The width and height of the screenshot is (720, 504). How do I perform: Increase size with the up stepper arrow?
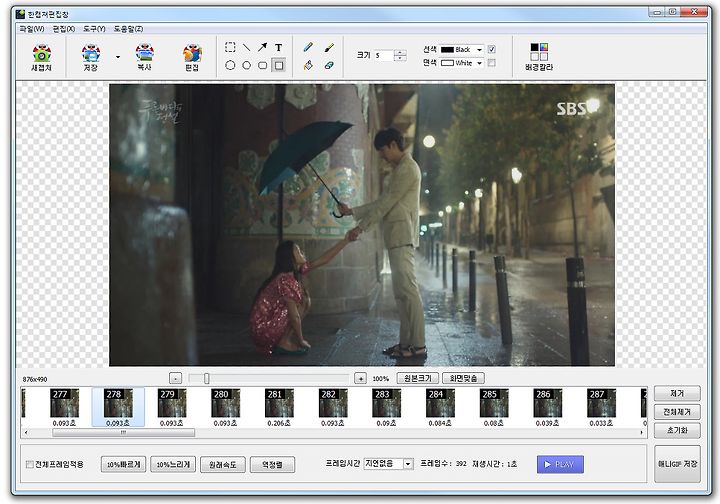click(x=400, y=53)
